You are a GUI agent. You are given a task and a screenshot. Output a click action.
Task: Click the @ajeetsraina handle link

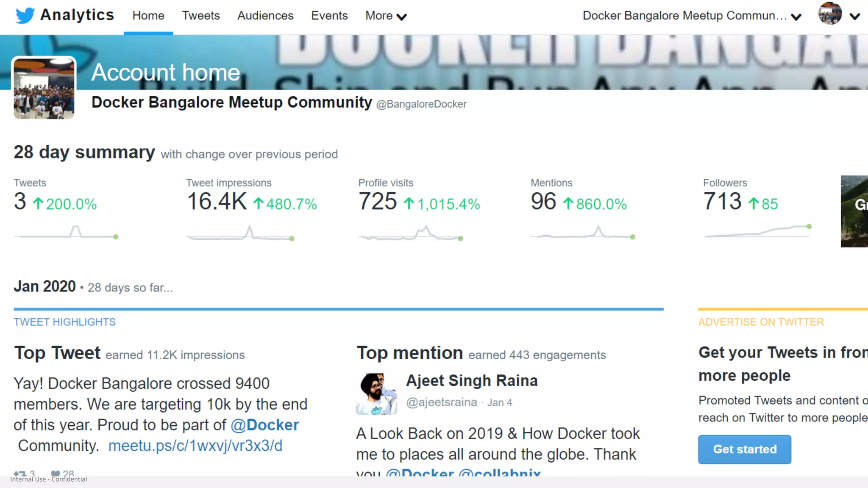tap(442, 402)
